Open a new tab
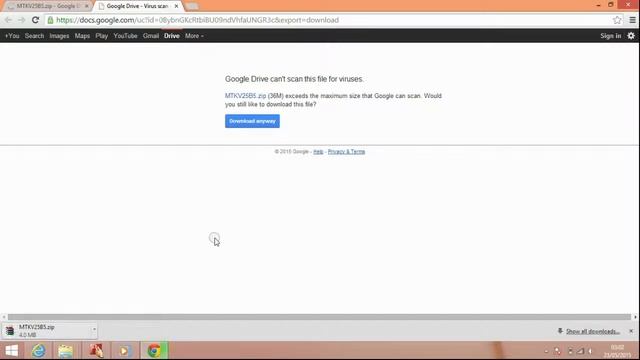640x360 pixels. click(x=191, y=7)
